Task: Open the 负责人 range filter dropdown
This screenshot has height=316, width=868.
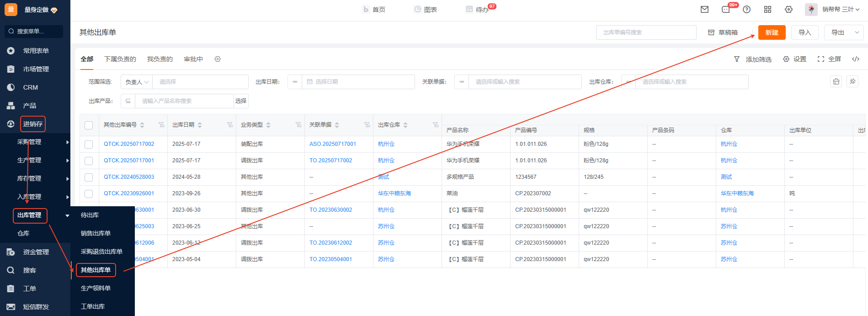Action: point(137,82)
